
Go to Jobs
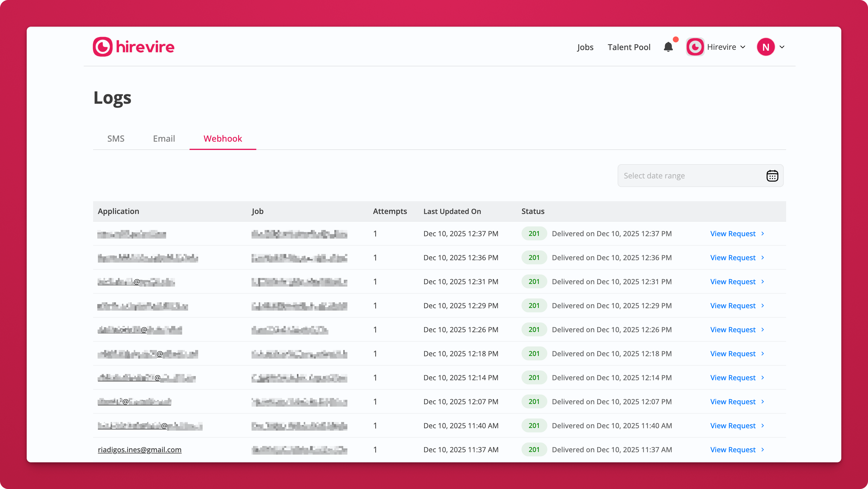pyautogui.click(x=585, y=47)
